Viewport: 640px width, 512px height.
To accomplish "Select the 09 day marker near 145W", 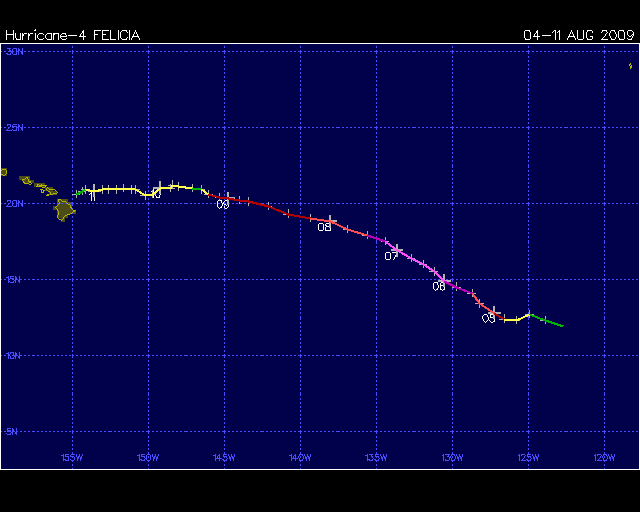I will click(x=223, y=204).
